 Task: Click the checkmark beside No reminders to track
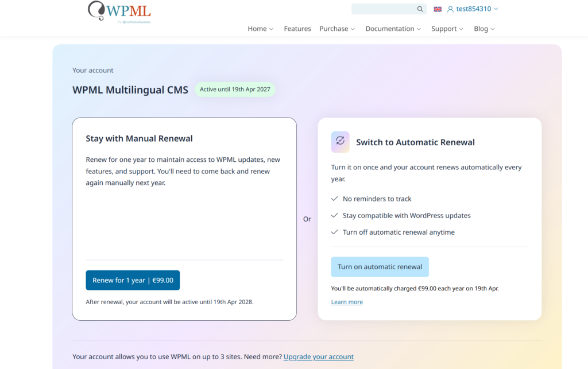coord(333,199)
